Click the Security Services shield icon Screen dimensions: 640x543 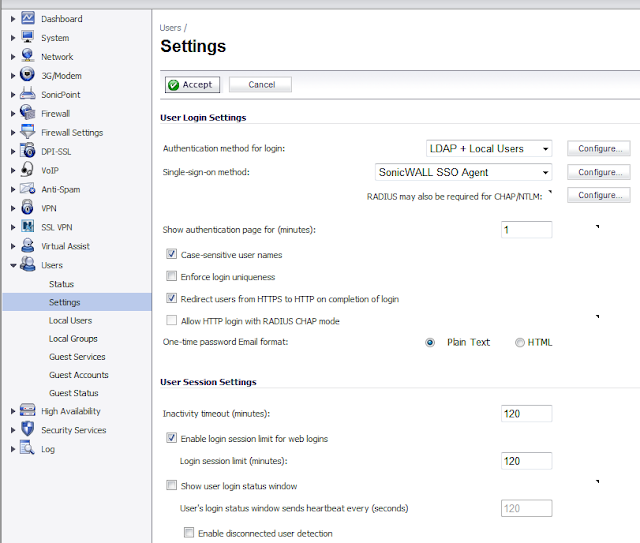click(28, 430)
